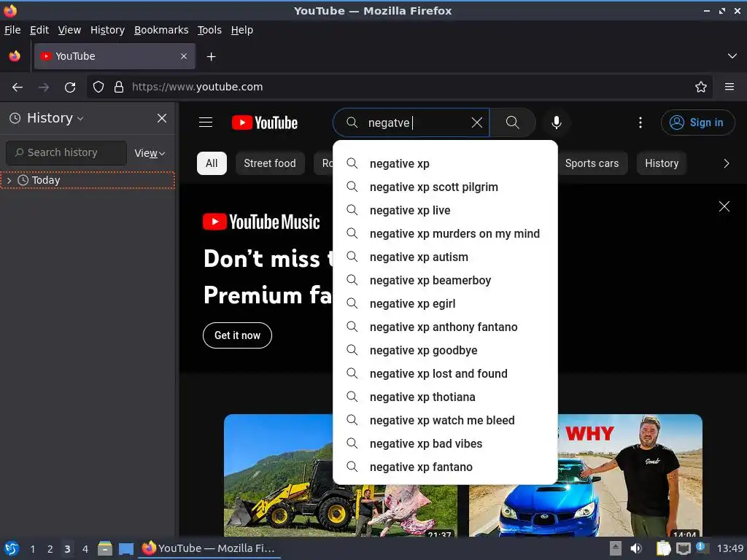This screenshot has height=560, width=747.
Task: Choose suggestion 'negative xp'
Action: [x=445, y=164]
